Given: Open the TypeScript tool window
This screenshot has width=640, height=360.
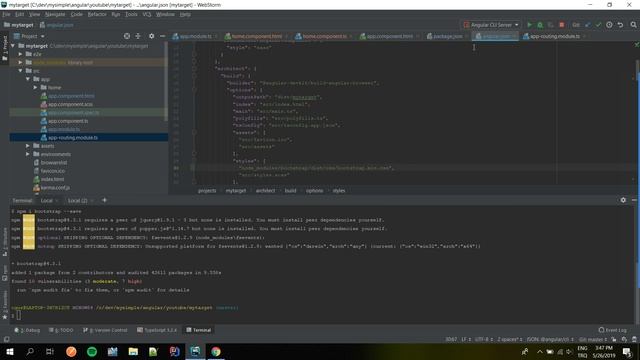Looking at the screenshot, I should [x=157, y=330].
